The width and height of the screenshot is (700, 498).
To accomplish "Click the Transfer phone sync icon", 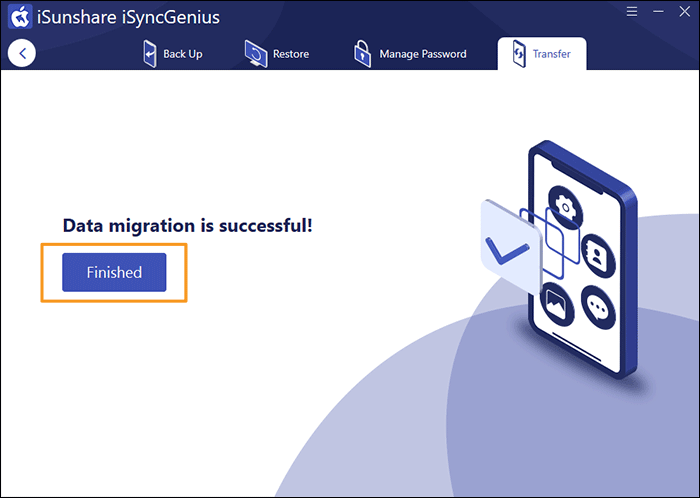I will (519, 54).
